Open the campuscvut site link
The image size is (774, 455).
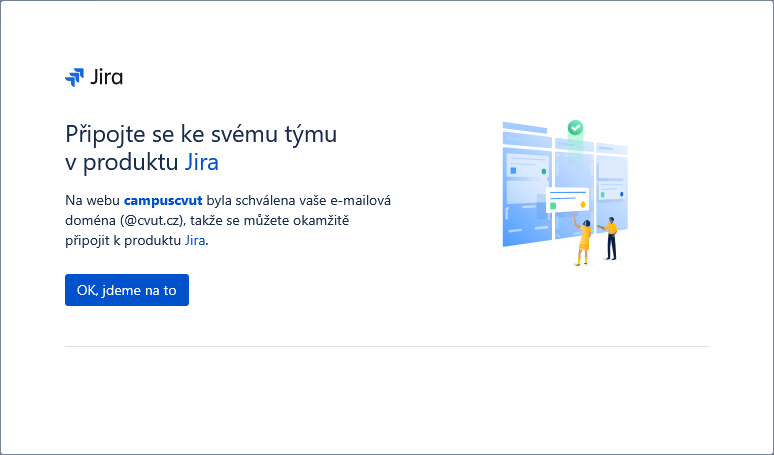pyautogui.click(x=163, y=200)
